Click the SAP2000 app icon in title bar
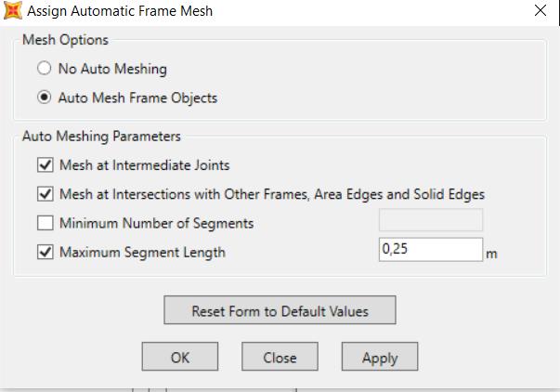The width and height of the screenshot is (560, 392). pos(12,10)
